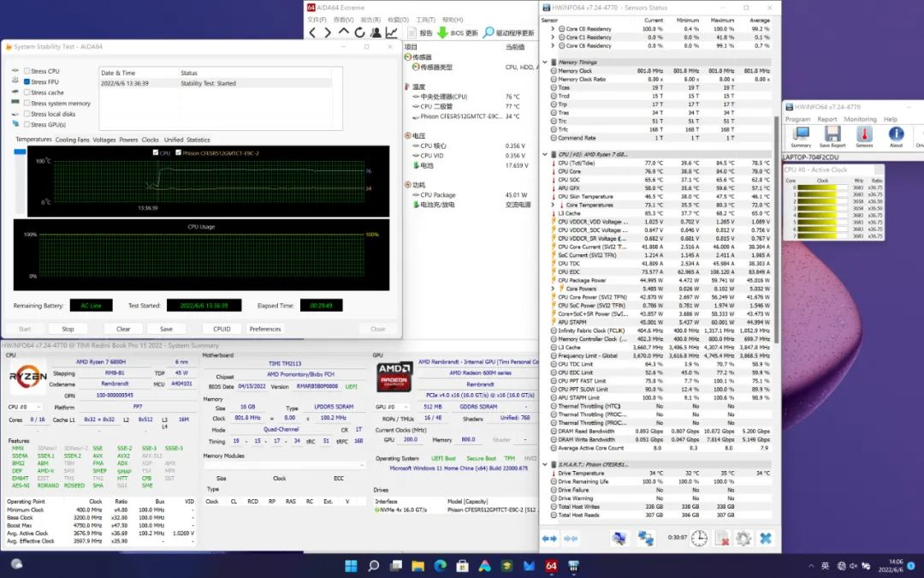Screen dimensions: 924x578
Task: Enable the Stress GPU(s) checkbox
Action: (27, 124)
